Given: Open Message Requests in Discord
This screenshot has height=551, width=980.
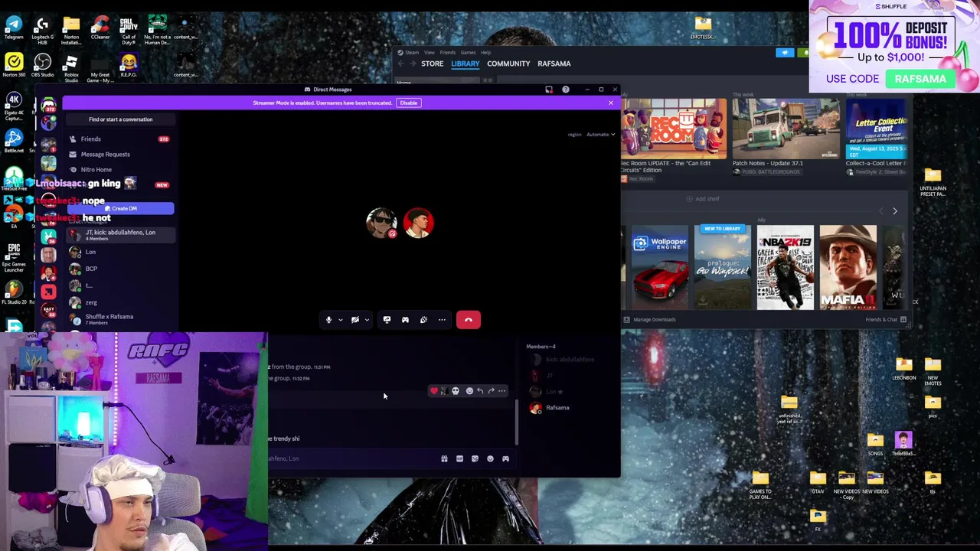Looking at the screenshot, I should coord(120,155).
